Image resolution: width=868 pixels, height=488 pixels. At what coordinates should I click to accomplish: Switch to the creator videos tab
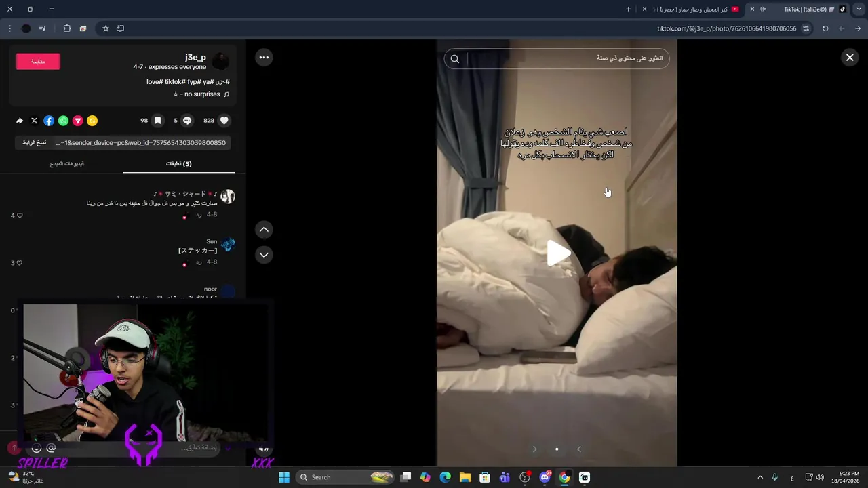[66, 163]
